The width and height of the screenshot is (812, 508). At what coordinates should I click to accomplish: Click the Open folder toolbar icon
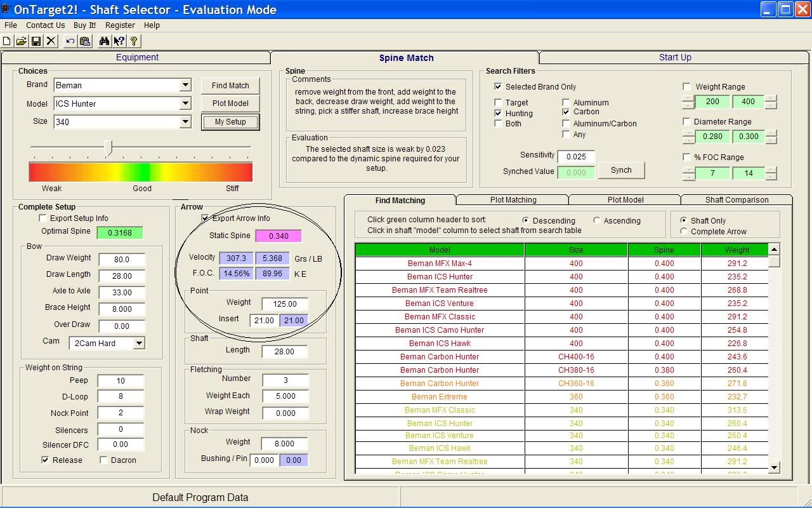pyautogui.click(x=21, y=41)
